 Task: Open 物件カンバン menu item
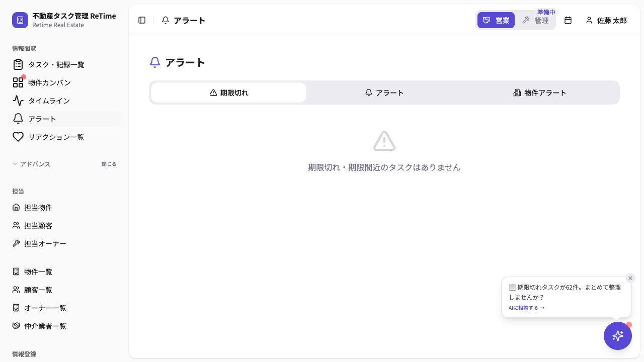pyautogui.click(x=64, y=82)
